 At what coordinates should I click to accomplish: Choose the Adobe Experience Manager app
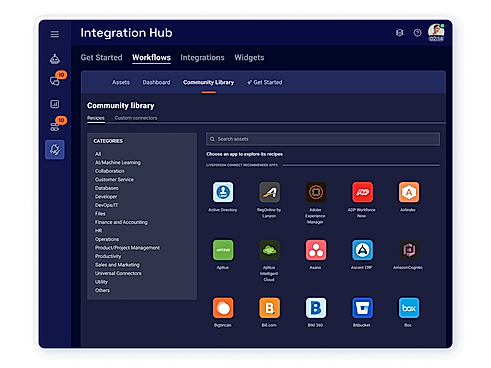click(x=316, y=192)
